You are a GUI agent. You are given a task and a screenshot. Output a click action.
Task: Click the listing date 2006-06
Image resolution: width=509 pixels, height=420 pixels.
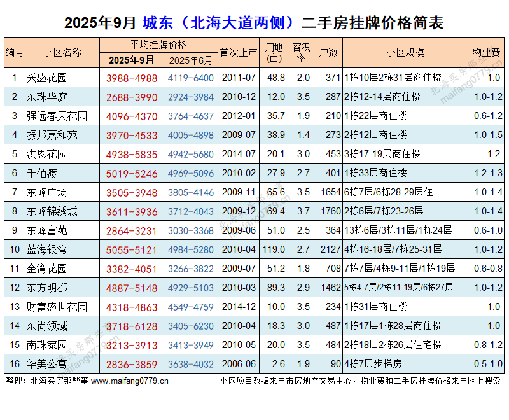coord(239,364)
